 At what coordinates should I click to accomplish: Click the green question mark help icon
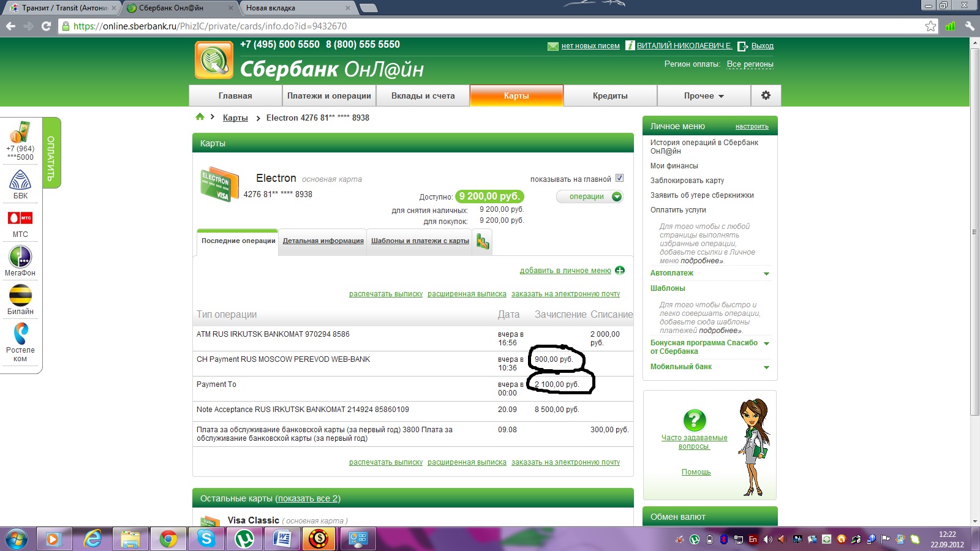coord(695,420)
